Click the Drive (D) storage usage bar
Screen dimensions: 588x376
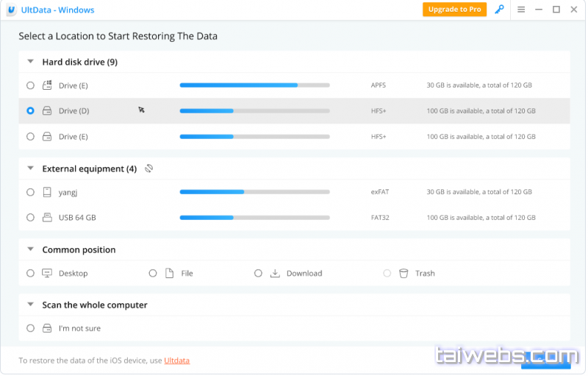tap(254, 111)
